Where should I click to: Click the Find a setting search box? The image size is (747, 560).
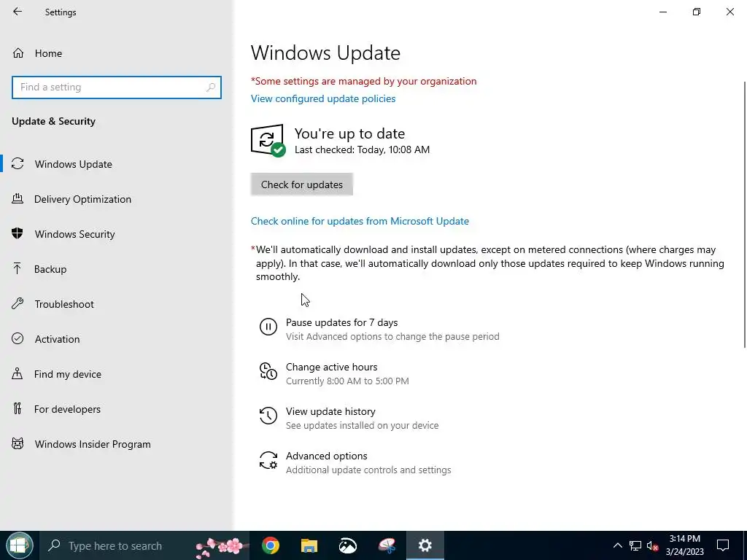click(x=117, y=87)
